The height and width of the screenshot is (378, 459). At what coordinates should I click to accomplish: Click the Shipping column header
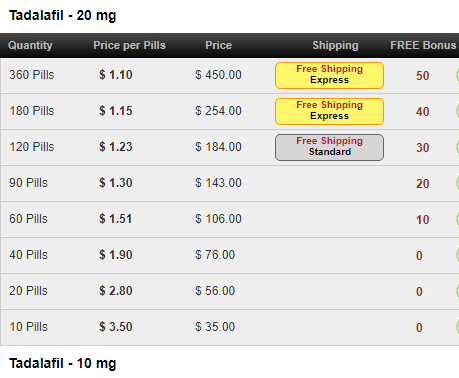335,45
